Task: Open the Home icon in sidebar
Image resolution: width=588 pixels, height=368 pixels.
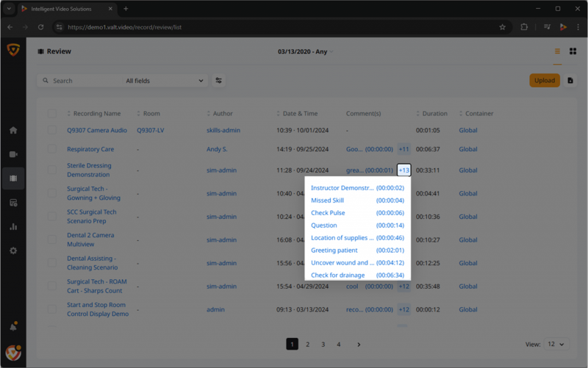Action: (13, 130)
